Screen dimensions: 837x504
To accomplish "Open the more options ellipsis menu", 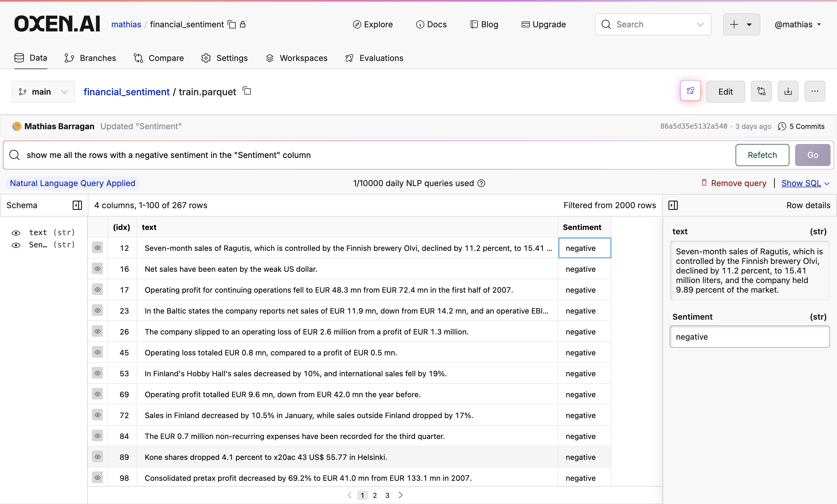I will (815, 91).
